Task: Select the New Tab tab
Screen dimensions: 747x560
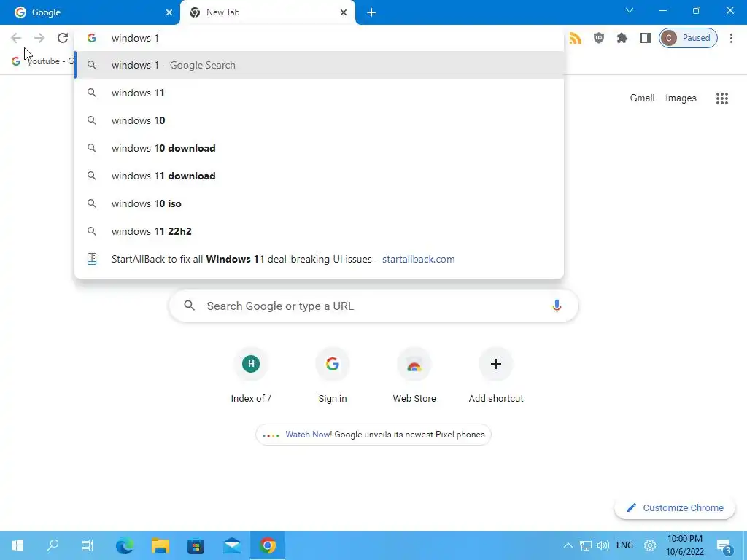Action: pyautogui.click(x=268, y=12)
